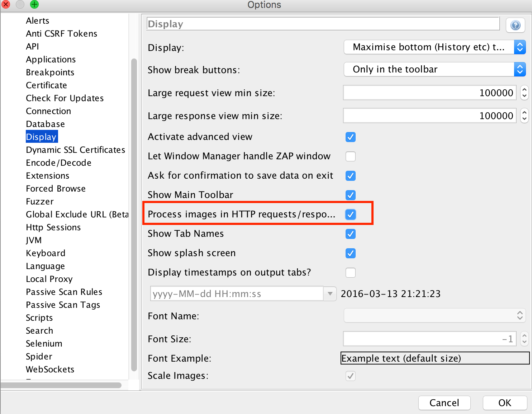Click the OK button
Image resolution: width=532 pixels, height=414 pixels.
click(505, 403)
